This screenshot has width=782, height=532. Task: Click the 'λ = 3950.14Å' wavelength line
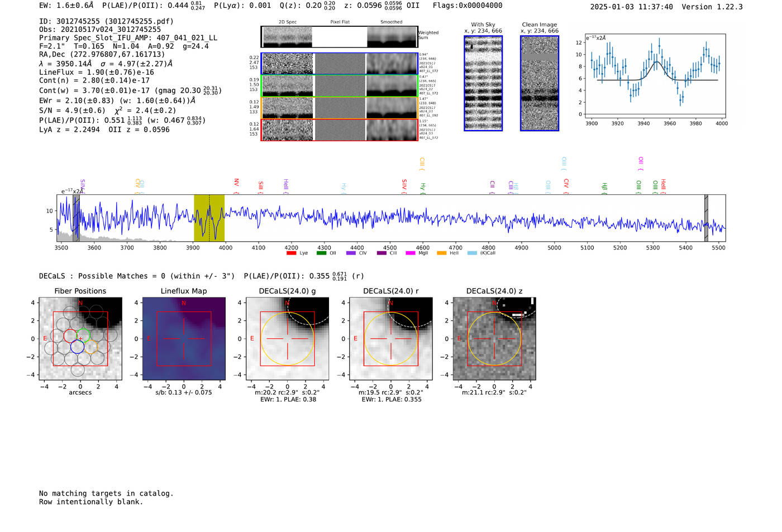(65, 64)
